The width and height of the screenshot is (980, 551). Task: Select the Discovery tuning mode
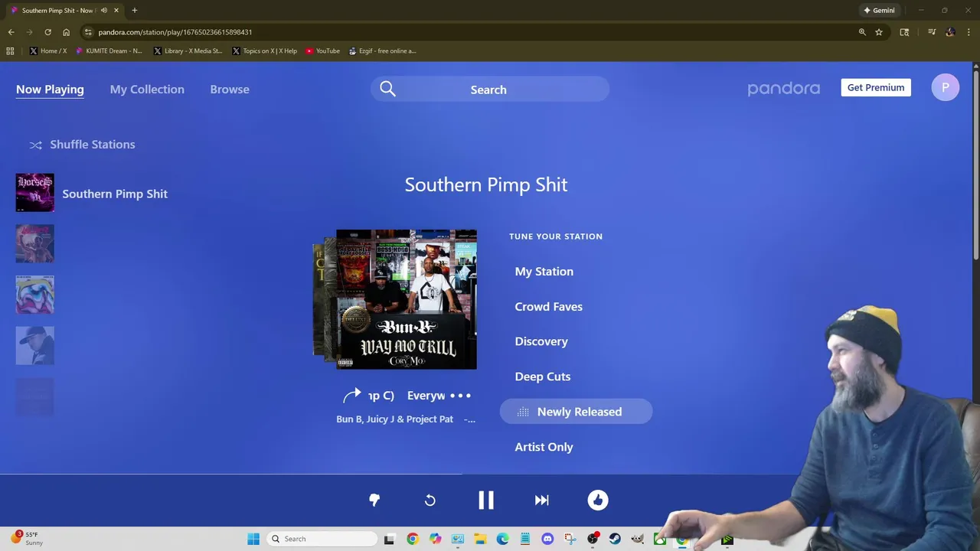click(x=541, y=342)
